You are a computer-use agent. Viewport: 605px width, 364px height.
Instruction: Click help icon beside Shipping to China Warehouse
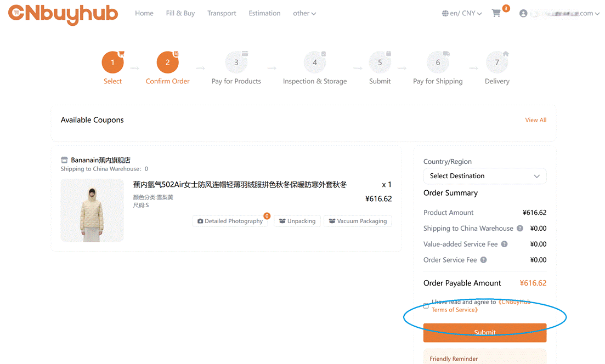pos(520,229)
